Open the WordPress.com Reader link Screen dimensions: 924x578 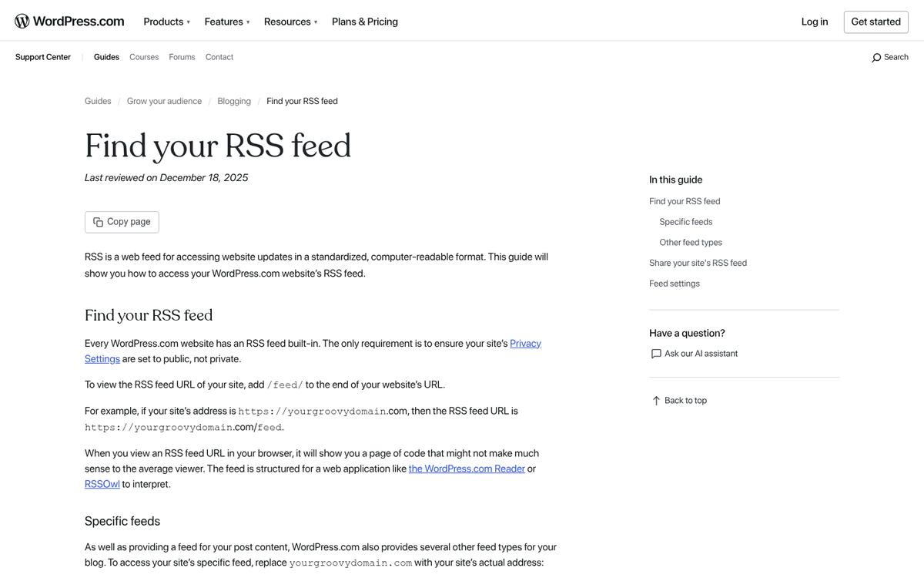(x=466, y=468)
